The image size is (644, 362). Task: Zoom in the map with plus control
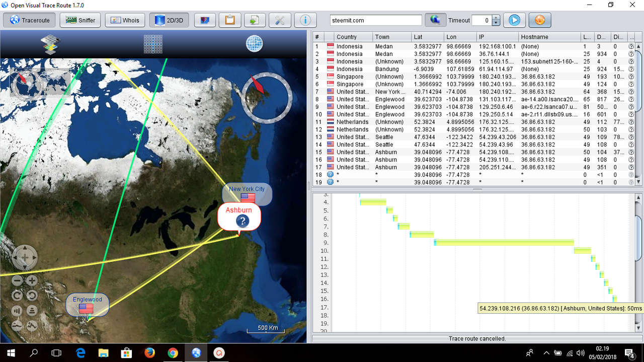point(32,281)
